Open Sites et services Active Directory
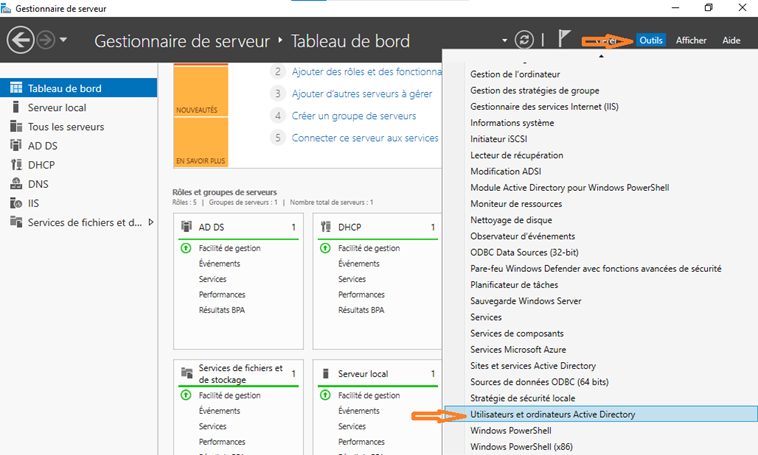 533,366
